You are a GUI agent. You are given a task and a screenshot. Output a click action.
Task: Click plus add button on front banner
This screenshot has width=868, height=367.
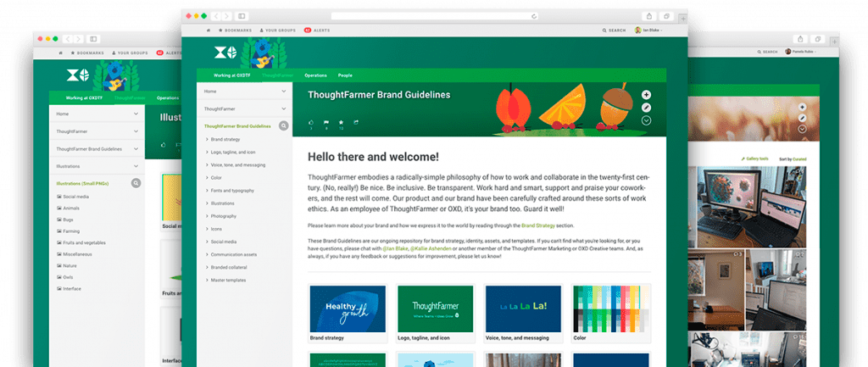(646, 95)
